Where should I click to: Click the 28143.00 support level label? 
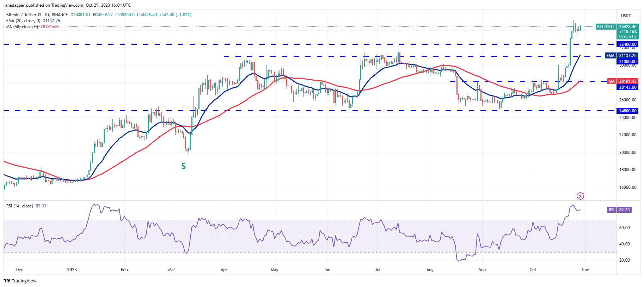click(x=627, y=87)
